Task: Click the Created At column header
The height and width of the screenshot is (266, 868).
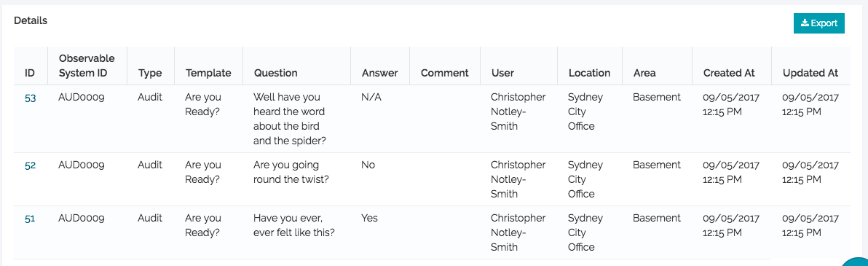Action: [729, 73]
